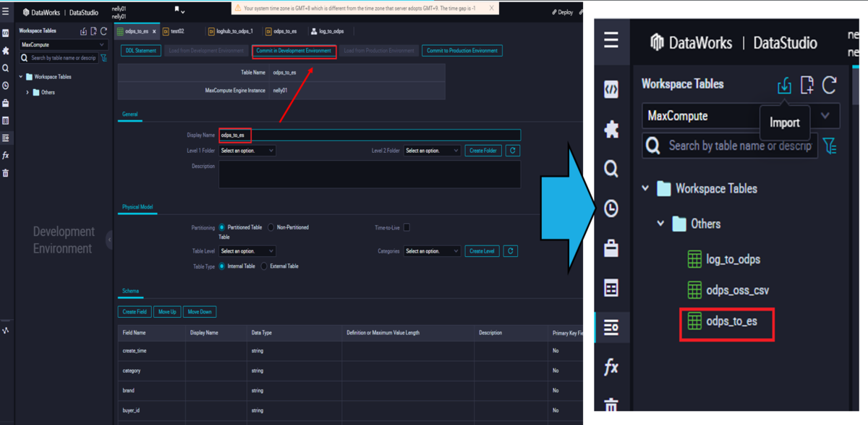Image resolution: width=868 pixels, height=425 pixels.
Task: Click the DDL Statement button
Action: (x=140, y=51)
